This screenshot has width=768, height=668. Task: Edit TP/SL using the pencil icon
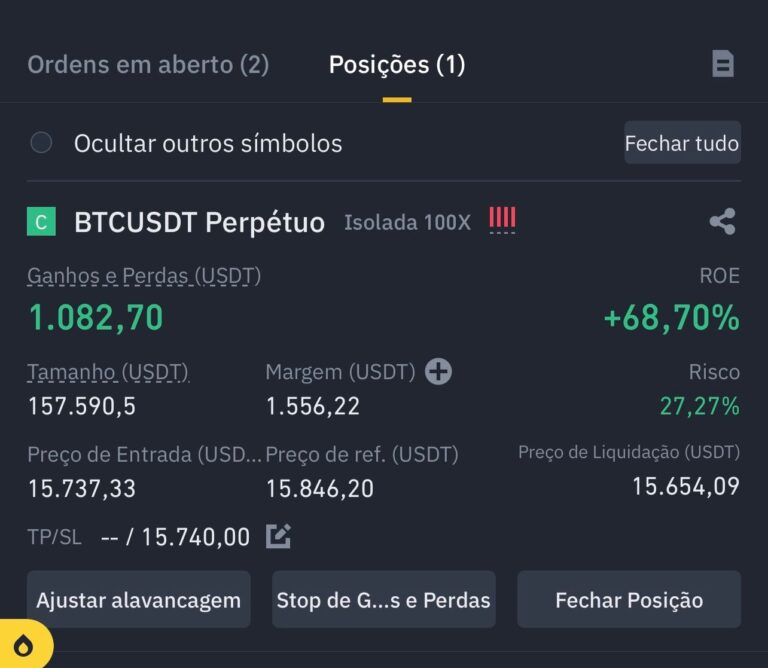coord(278,536)
